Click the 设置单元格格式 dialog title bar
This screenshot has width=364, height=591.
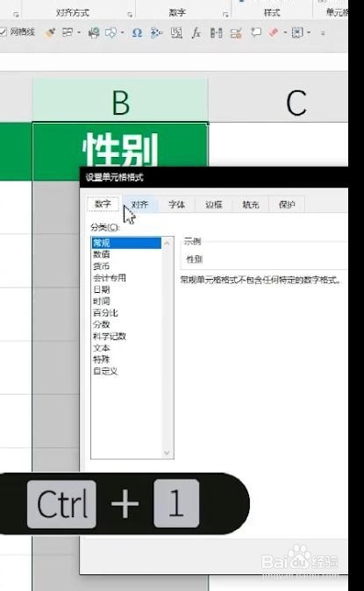(214, 177)
